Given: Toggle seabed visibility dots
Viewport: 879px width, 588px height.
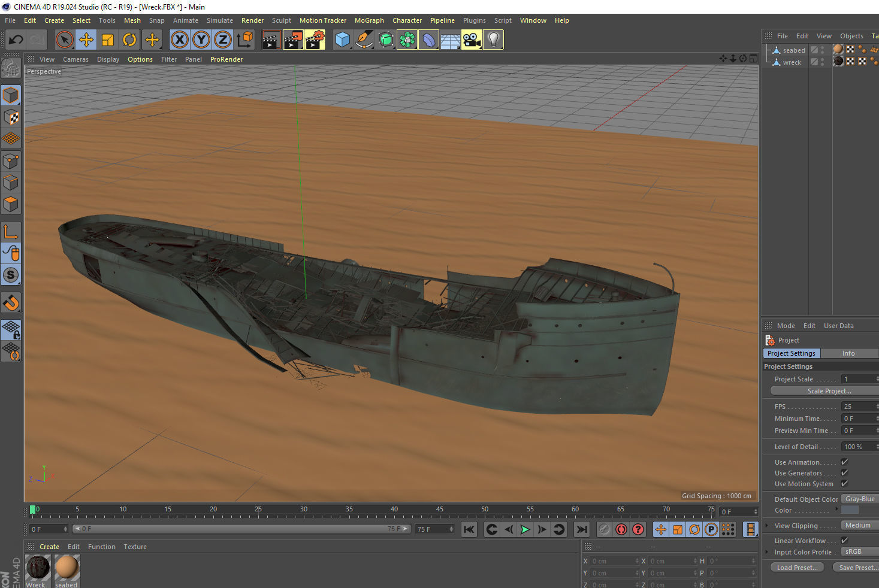Looking at the screenshot, I should tap(823, 50).
